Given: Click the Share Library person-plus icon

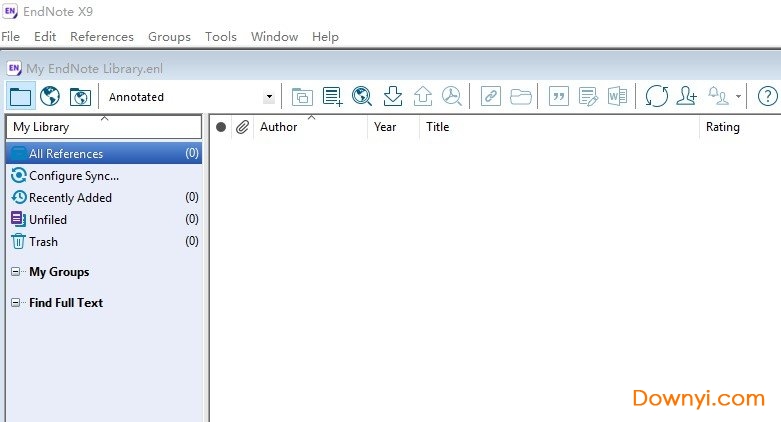Looking at the screenshot, I should tap(686, 96).
